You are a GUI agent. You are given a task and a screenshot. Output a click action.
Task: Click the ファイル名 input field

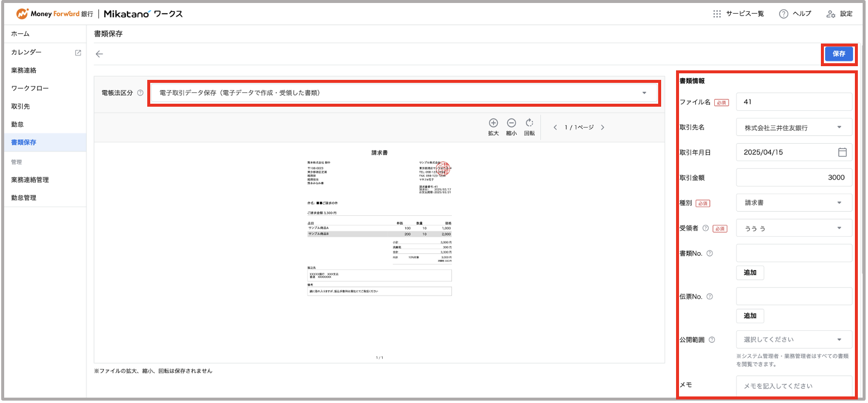pos(794,102)
